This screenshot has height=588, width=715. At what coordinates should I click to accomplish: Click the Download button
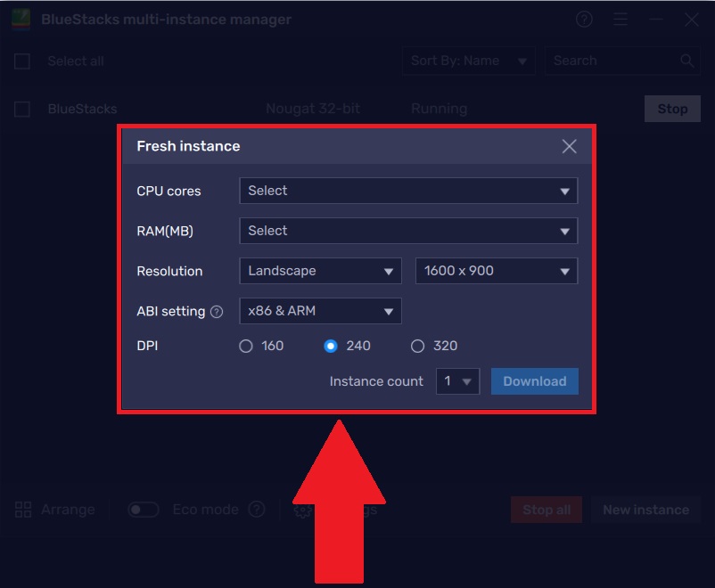pos(535,381)
